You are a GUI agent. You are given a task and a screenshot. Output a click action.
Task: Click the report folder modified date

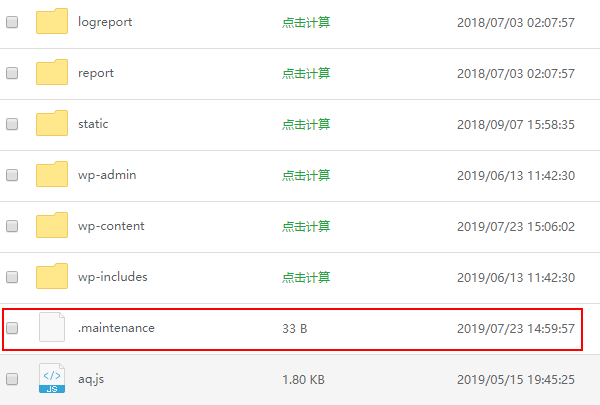[x=515, y=73]
